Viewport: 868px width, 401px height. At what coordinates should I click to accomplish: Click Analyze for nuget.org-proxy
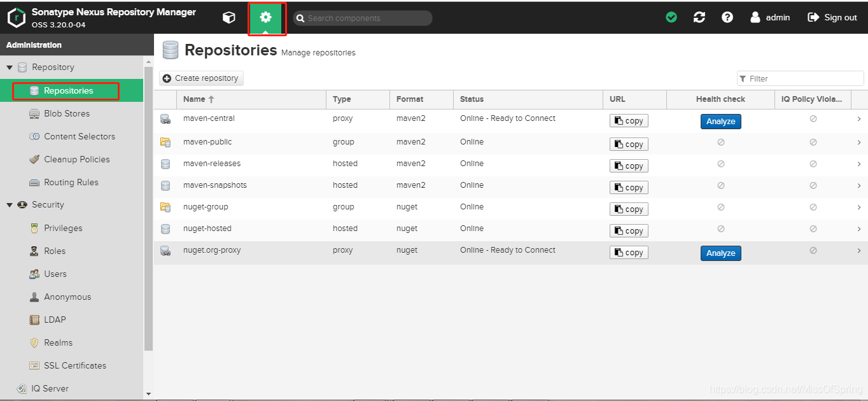point(721,253)
